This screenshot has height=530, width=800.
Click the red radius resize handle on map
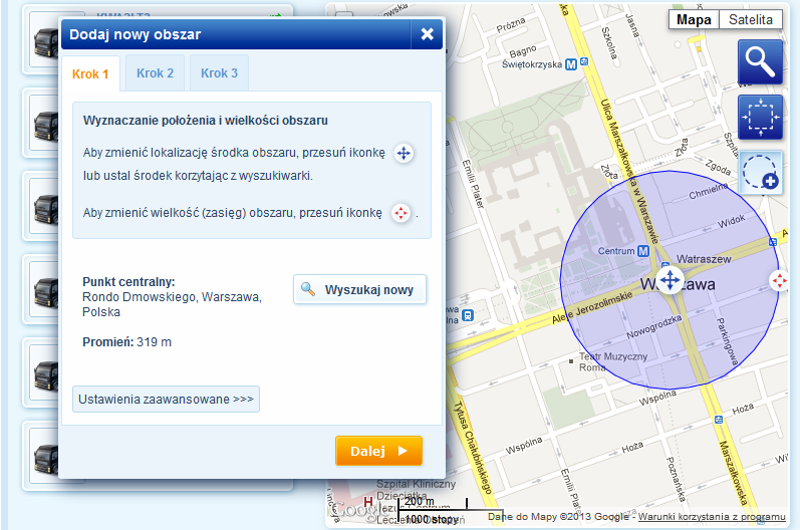click(780, 280)
